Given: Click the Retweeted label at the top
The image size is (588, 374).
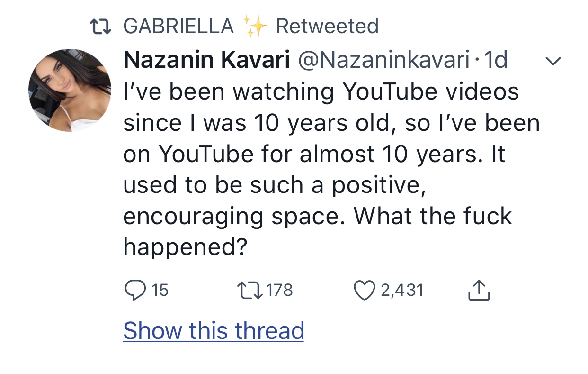Looking at the screenshot, I should pos(327,26).
